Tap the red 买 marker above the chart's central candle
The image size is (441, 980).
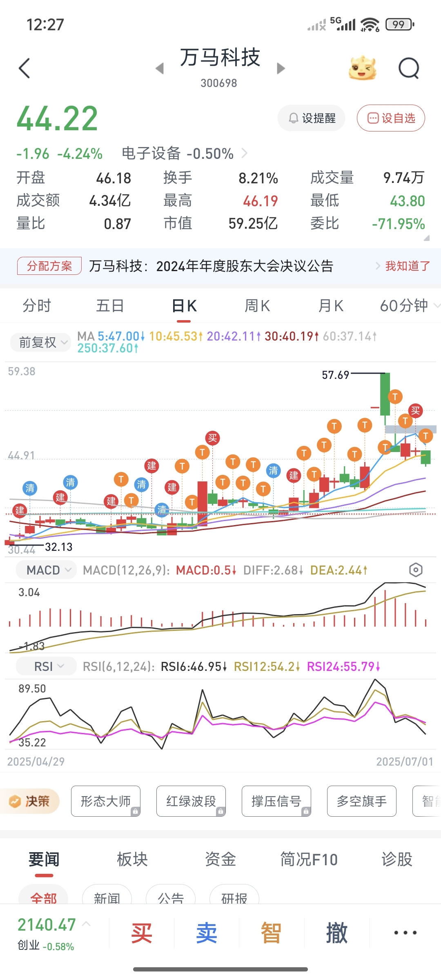pos(212,438)
